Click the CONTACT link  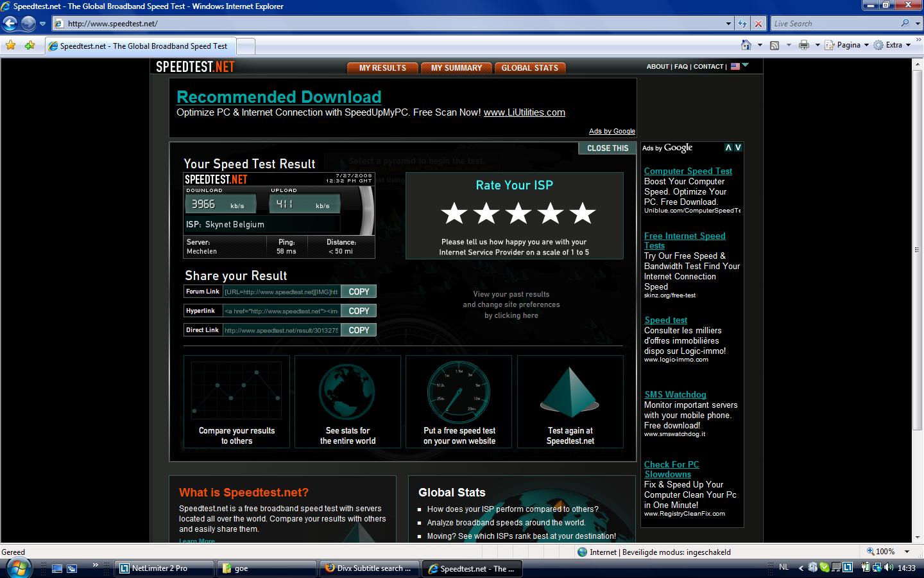click(x=708, y=66)
